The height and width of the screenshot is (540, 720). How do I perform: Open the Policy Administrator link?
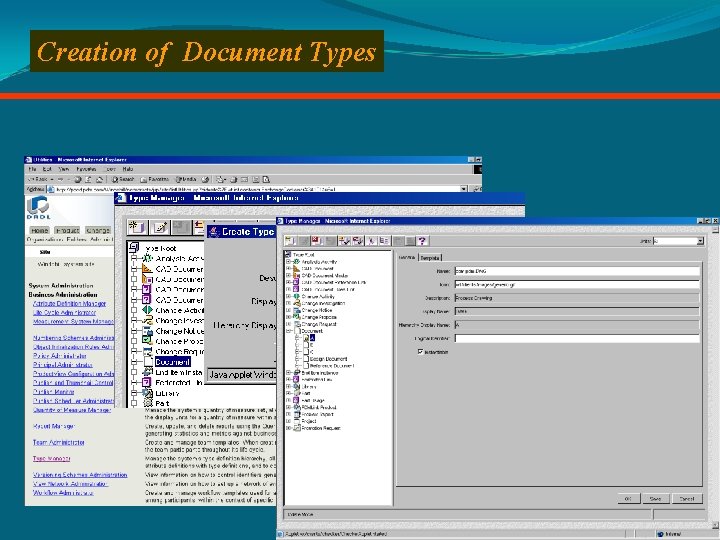pos(61,354)
